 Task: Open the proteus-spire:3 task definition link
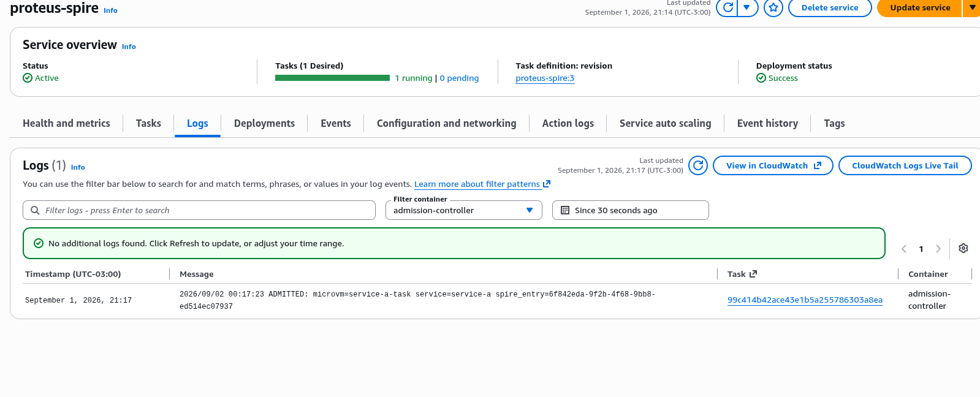[545, 78]
